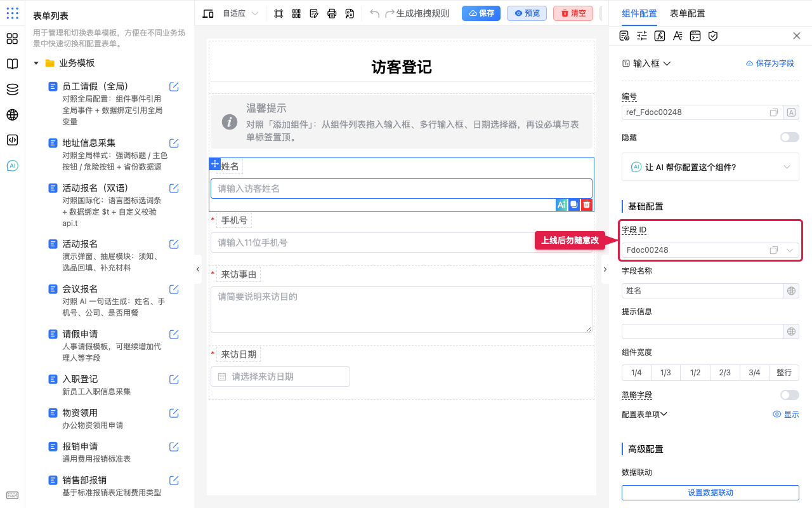
Task: Select 1/2 component width
Action: tap(695, 373)
